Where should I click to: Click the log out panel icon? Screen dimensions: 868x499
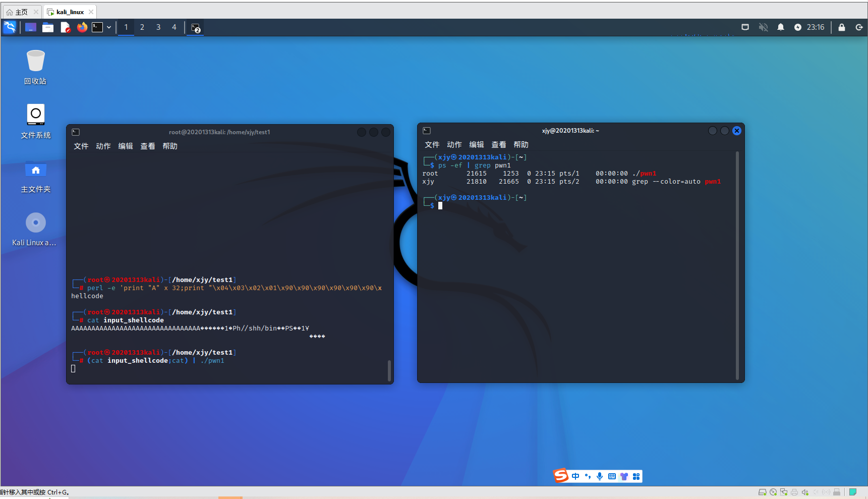(x=859, y=27)
